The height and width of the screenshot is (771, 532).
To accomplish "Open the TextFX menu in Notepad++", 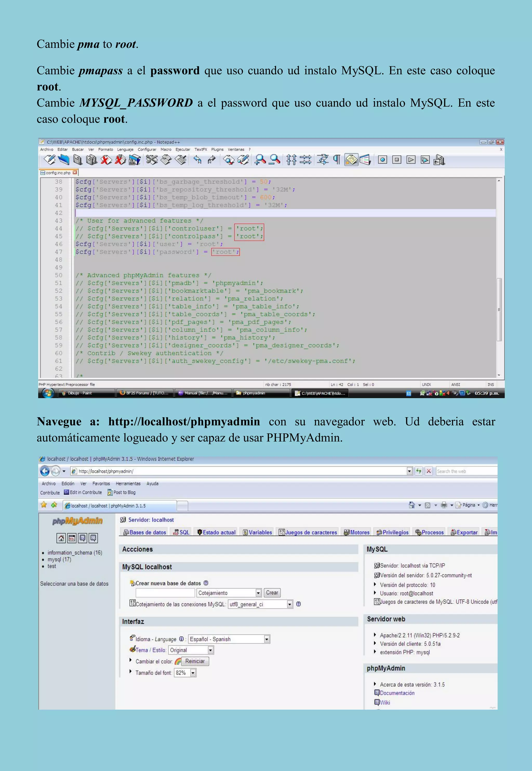I will coord(201,149).
